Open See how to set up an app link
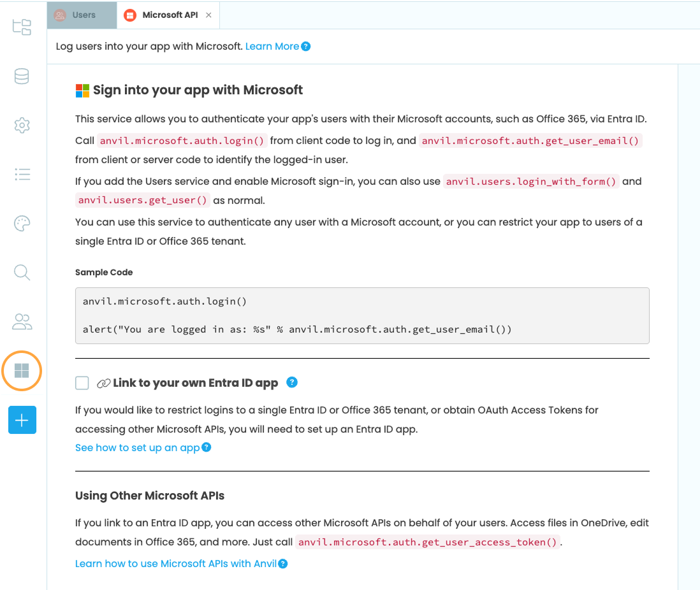 (x=138, y=447)
